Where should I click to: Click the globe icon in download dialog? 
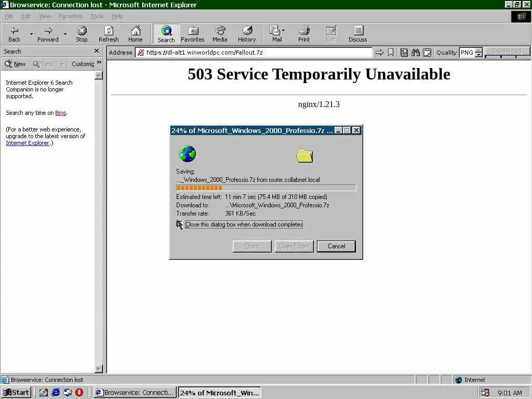point(187,154)
